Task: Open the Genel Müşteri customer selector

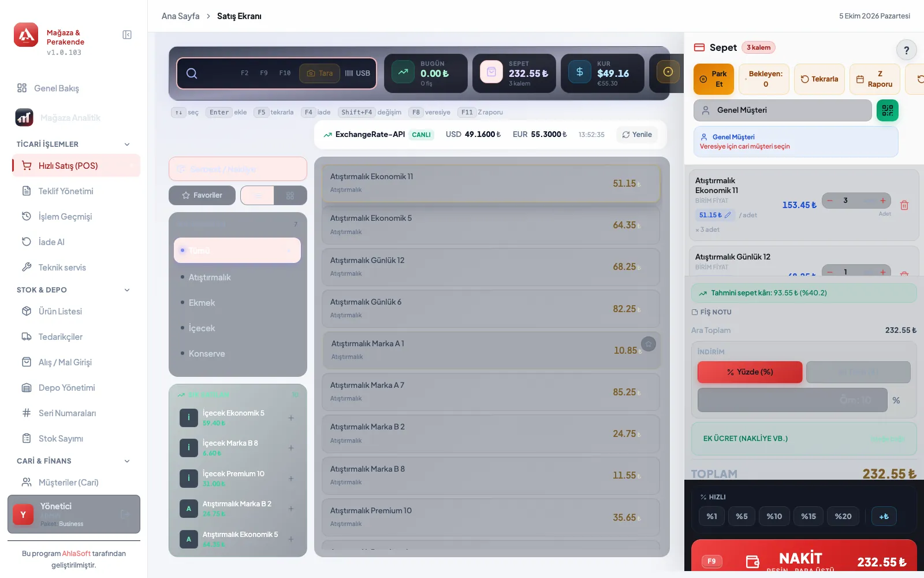Action: coord(783,110)
